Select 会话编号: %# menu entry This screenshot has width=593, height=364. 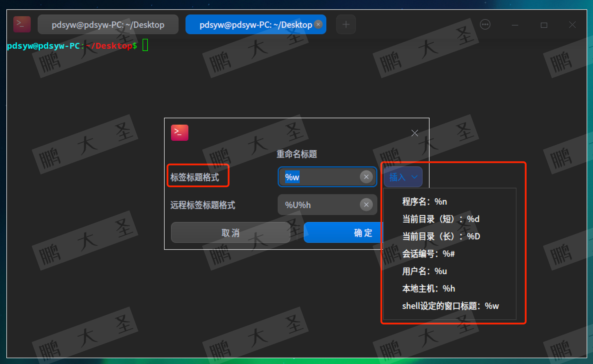coord(428,254)
